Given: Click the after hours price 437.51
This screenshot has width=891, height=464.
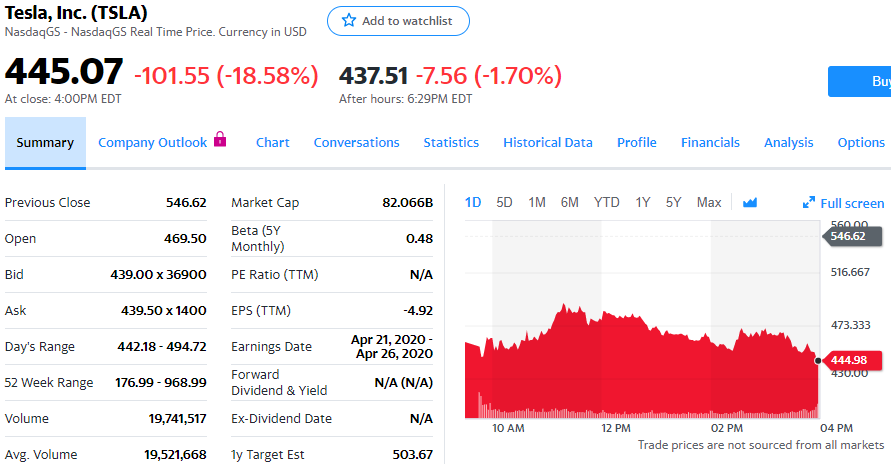Looking at the screenshot, I should [373, 76].
